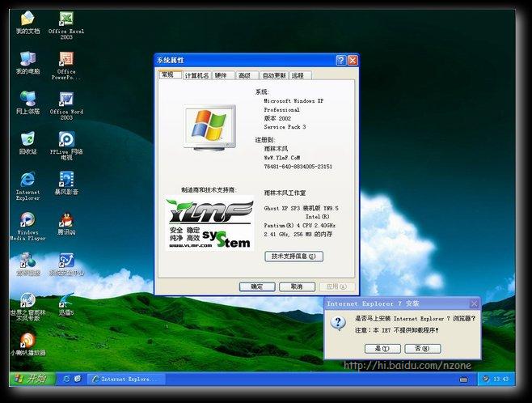
Task: Click 是(Y) in IE7 install dialog
Action: tap(382, 348)
